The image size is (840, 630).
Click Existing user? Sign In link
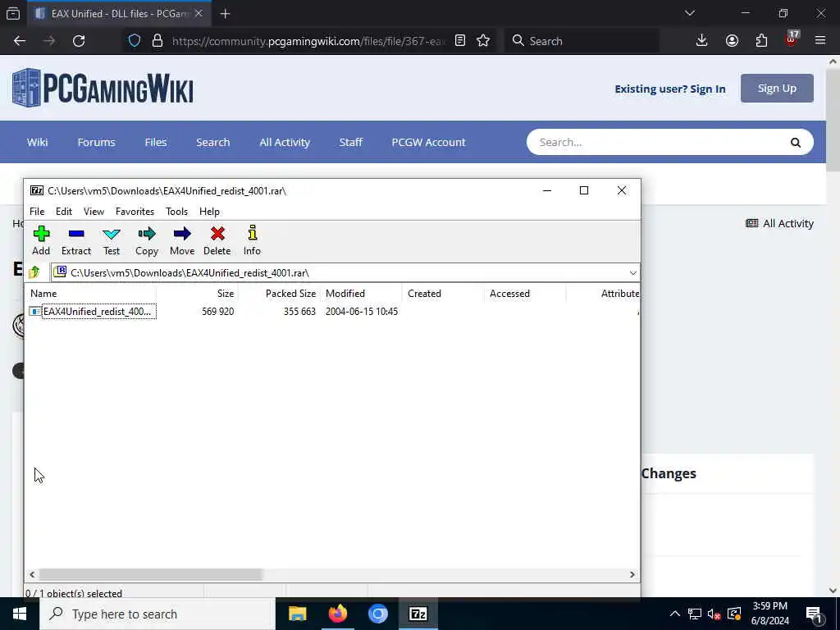669,89
